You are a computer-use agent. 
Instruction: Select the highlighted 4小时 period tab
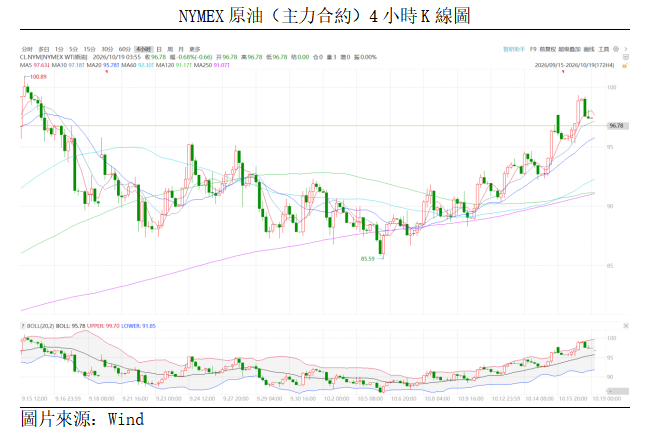point(144,49)
